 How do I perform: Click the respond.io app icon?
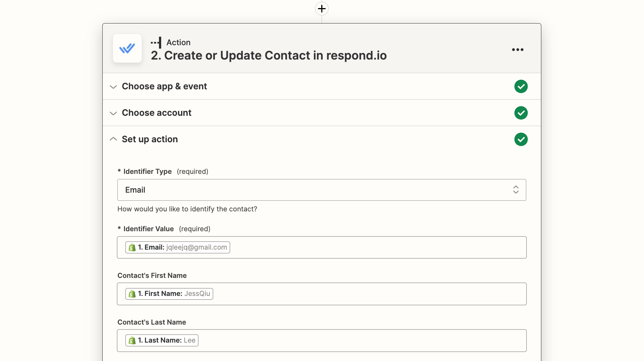click(x=127, y=48)
